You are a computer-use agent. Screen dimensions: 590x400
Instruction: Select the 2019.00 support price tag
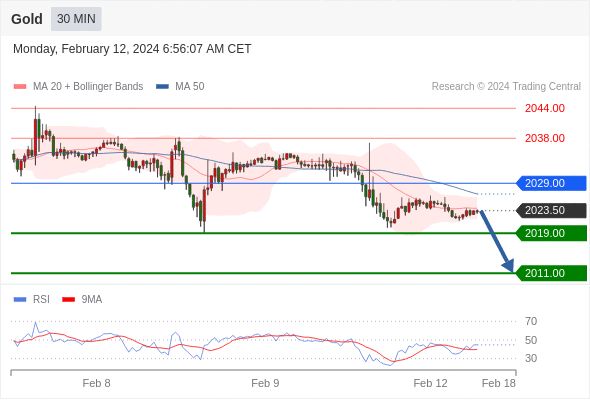(551, 233)
